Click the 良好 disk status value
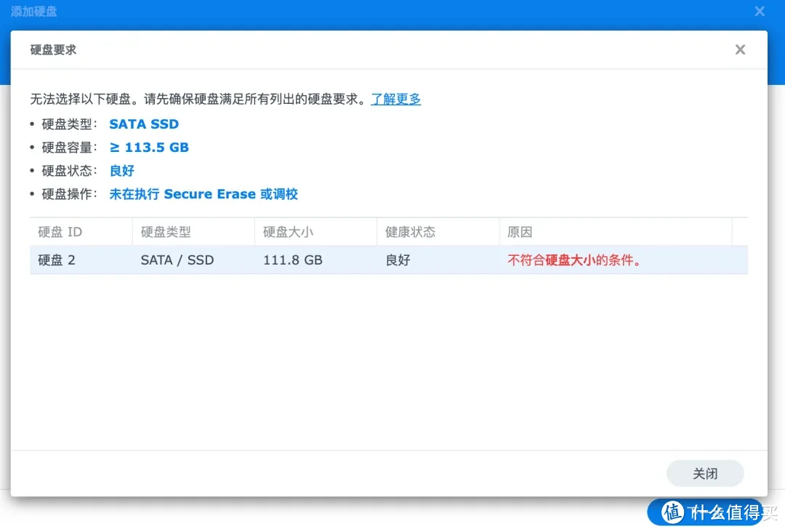Image resolution: width=785 pixels, height=532 pixels. point(121,170)
